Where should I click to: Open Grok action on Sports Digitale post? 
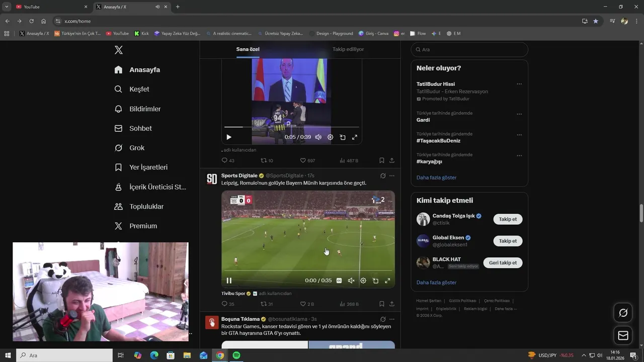coord(383,176)
